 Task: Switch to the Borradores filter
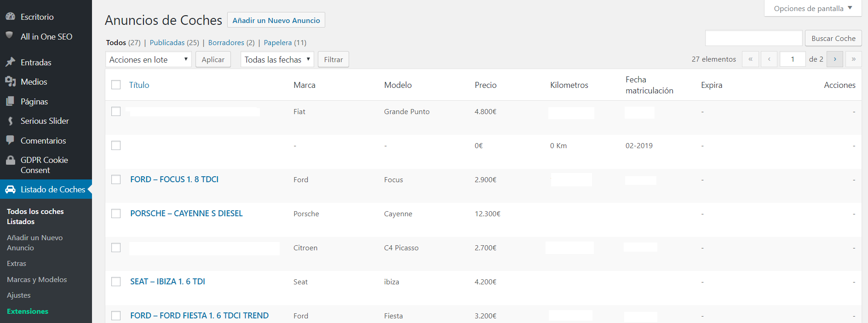(226, 42)
